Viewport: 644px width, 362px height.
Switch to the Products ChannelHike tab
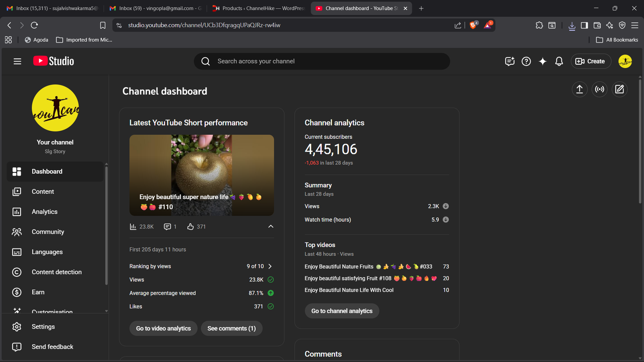[x=259, y=8]
